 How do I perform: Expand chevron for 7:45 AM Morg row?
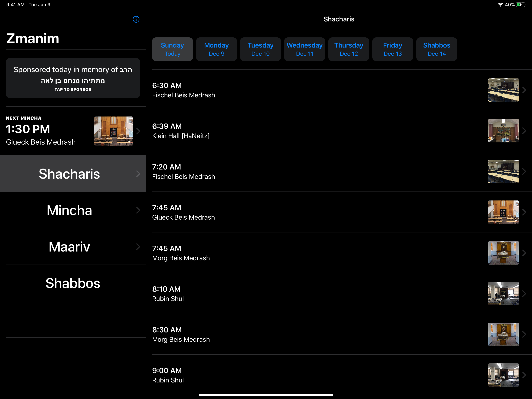524,253
